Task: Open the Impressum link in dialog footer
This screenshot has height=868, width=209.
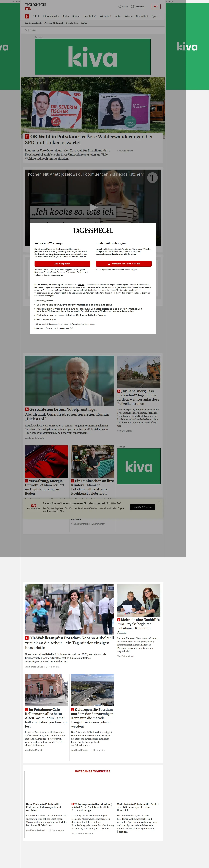Action: pos(39,328)
